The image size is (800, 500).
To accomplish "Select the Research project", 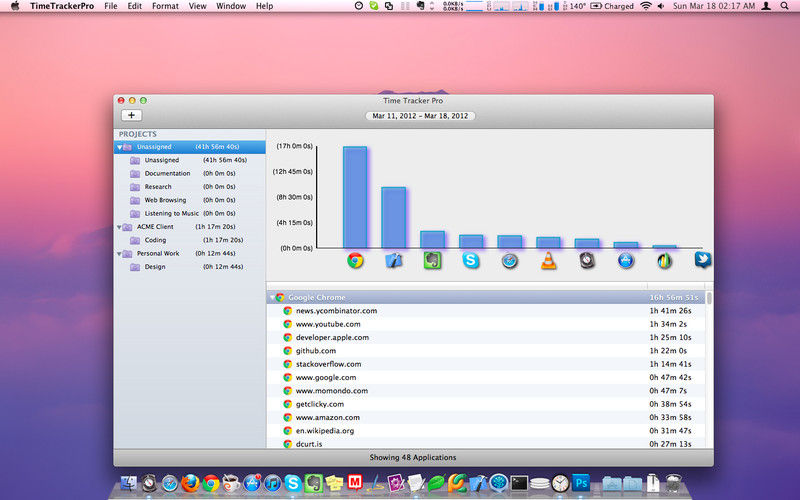I will coord(190,187).
